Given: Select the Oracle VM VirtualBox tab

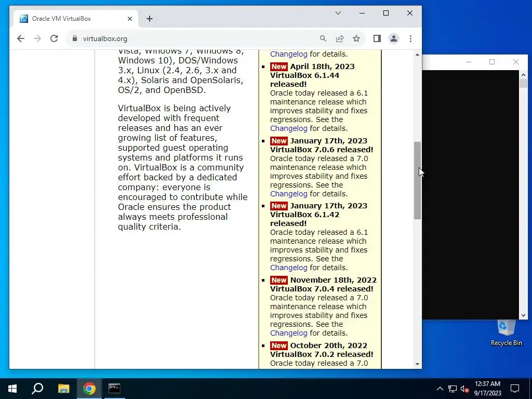Looking at the screenshot, I should [75, 19].
